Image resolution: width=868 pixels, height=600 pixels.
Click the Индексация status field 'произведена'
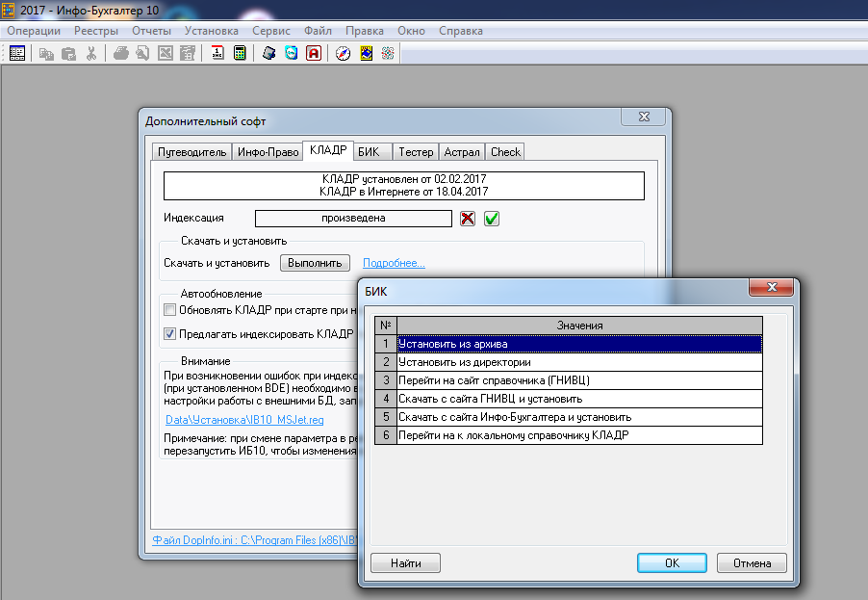tap(353, 219)
